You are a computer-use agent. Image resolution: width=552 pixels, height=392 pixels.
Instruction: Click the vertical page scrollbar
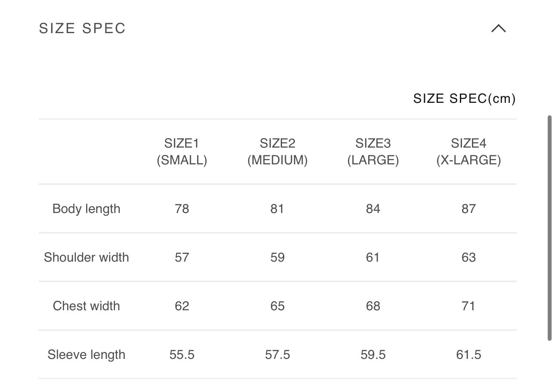[x=549, y=228]
